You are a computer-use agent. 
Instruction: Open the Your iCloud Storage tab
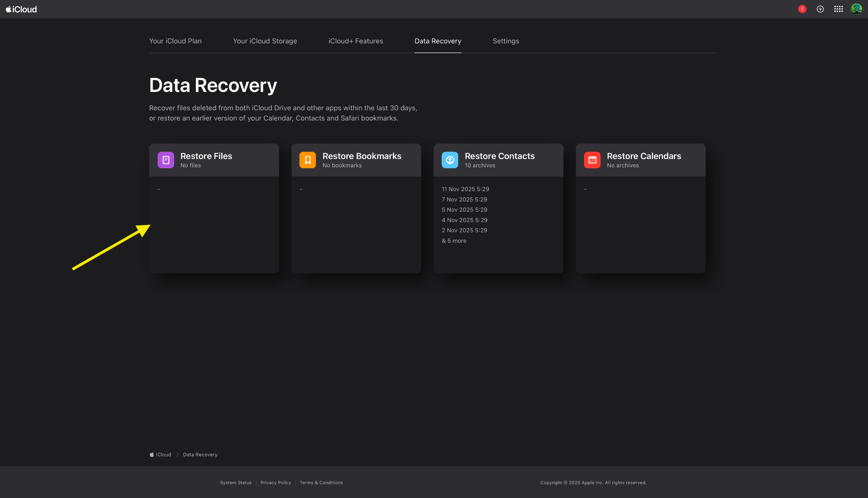tap(265, 41)
